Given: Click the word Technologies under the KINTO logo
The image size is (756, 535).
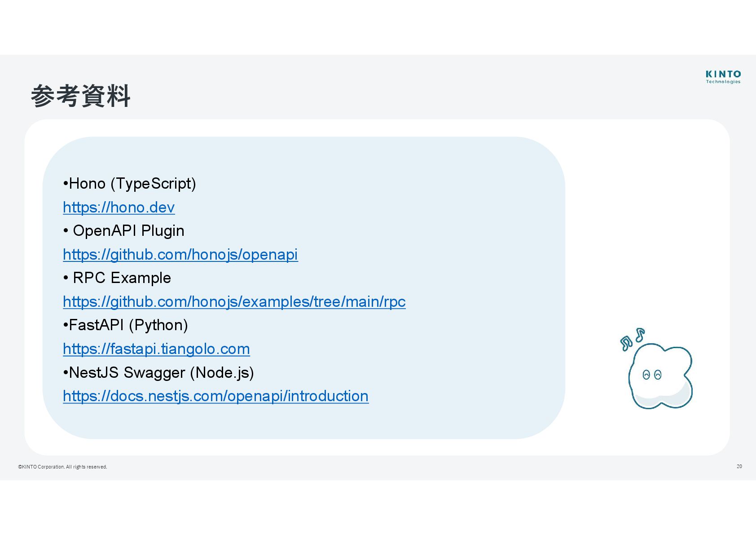Looking at the screenshot, I should [723, 82].
